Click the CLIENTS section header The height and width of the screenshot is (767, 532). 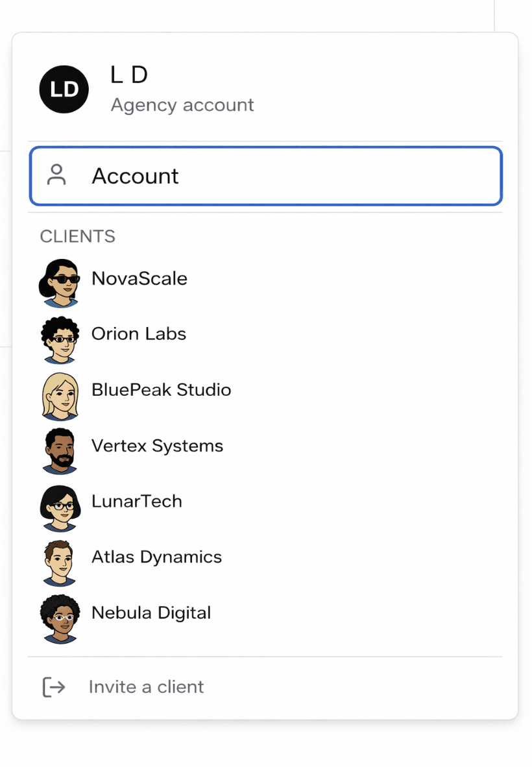[x=77, y=236]
